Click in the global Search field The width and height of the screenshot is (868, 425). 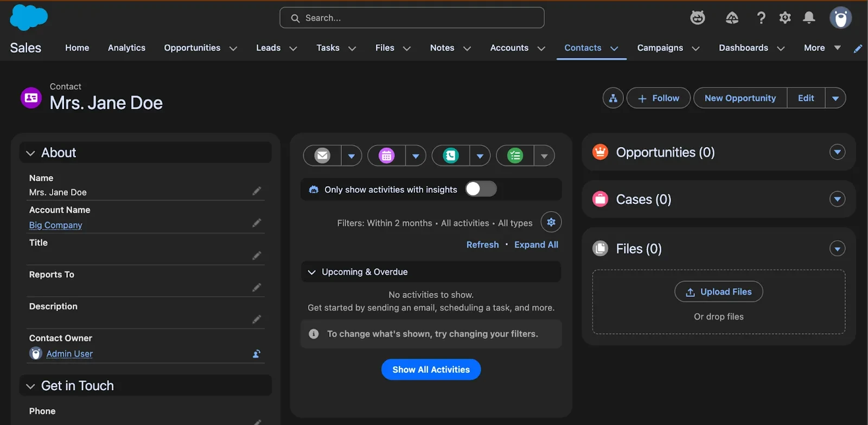pyautogui.click(x=412, y=18)
